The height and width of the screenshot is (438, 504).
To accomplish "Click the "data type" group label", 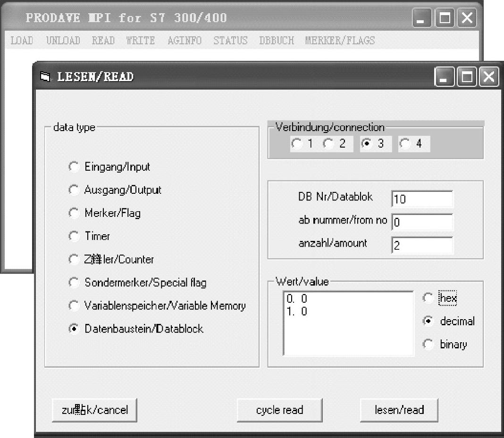I will tap(74, 127).
